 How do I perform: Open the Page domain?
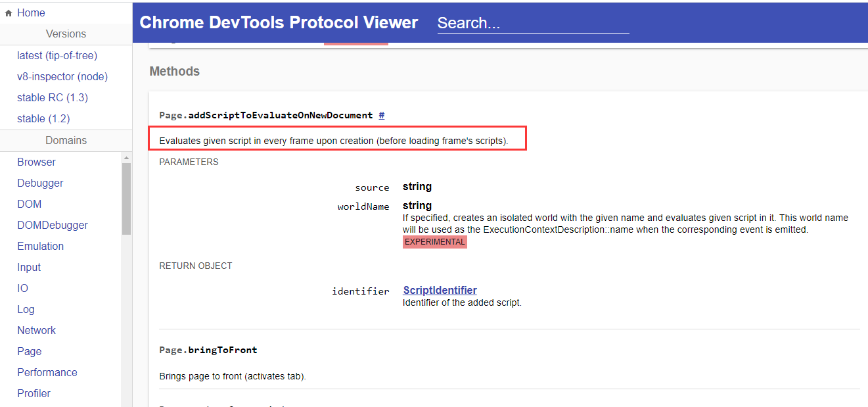pyautogui.click(x=30, y=352)
